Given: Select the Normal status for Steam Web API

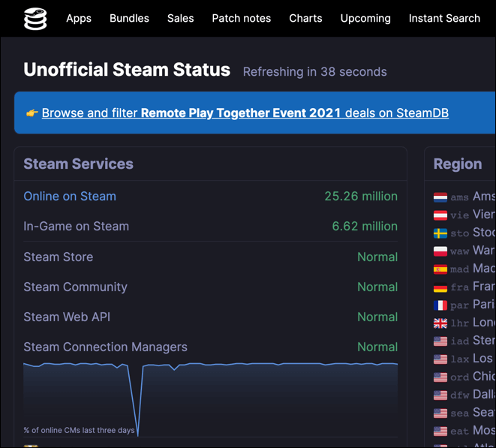Looking at the screenshot, I should (377, 317).
